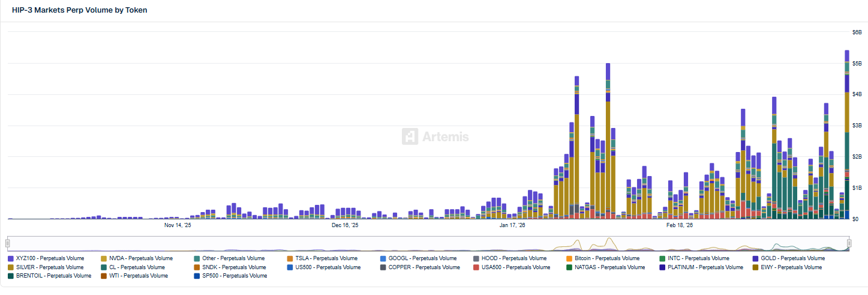Toggle the XYZ100 legend color icon
868x295 pixels.
11,258
